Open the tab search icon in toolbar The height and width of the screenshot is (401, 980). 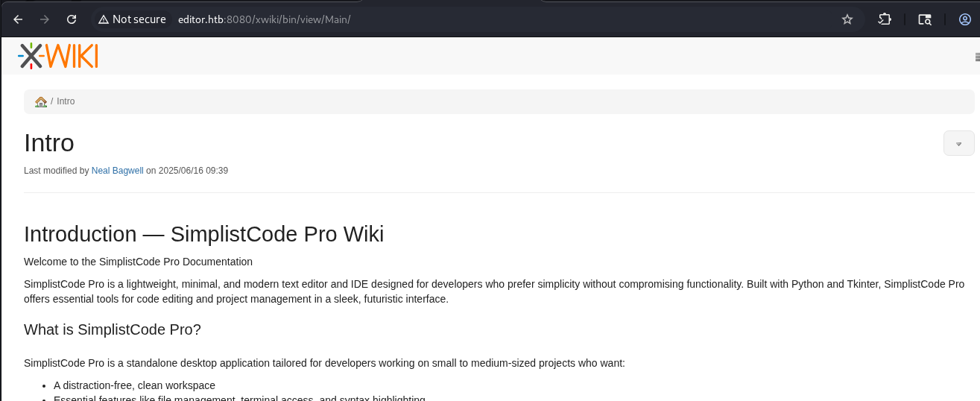pos(924,19)
